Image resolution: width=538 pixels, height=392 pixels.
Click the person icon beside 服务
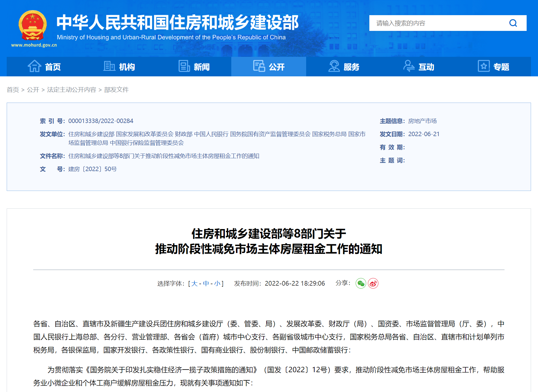[x=334, y=66]
